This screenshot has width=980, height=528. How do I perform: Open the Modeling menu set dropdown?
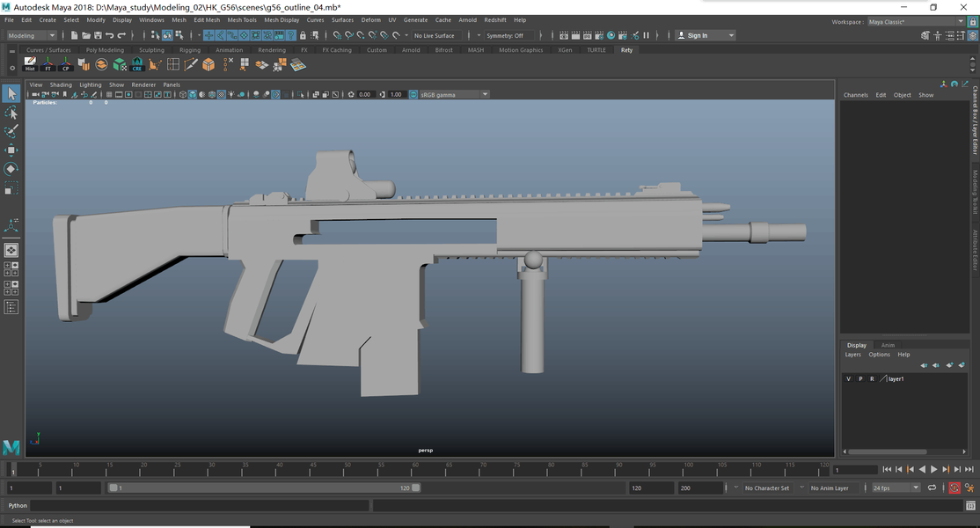click(x=32, y=35)
